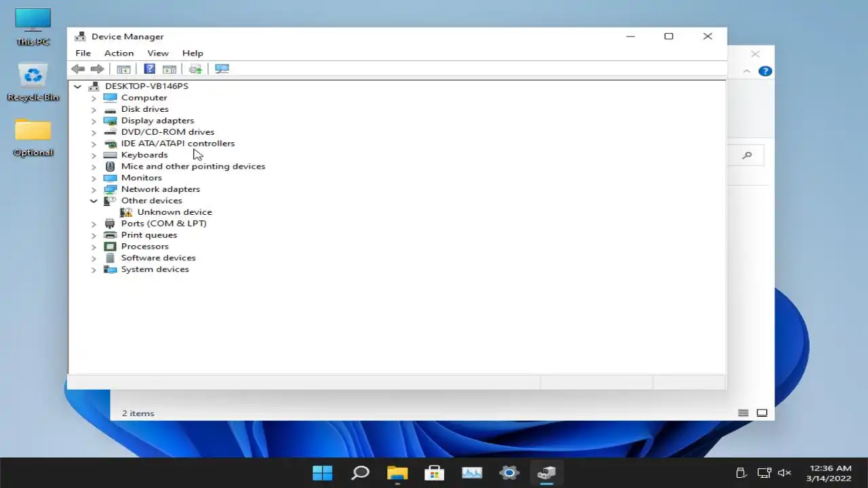868x488 pixels.
Task: Select the System devices category icon
Action: pos(110,269)
